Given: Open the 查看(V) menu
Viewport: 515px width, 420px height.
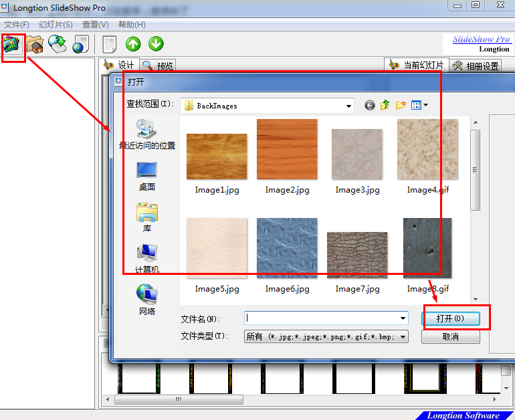Looking at the screenshot, I should pyautogui.click(x=95, y=25).
